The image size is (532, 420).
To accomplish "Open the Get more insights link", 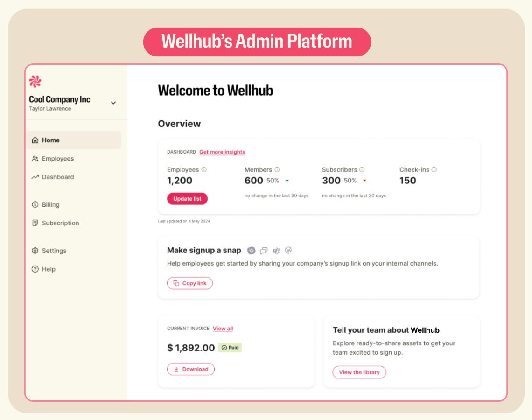I will point(223,152).
